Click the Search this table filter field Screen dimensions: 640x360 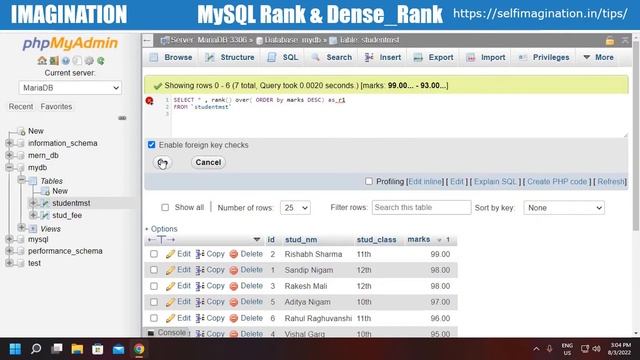[x=421, y=207]
